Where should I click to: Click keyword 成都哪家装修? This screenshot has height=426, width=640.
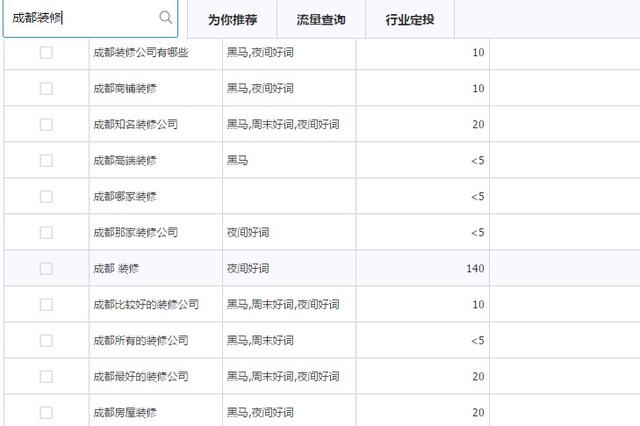125,196
